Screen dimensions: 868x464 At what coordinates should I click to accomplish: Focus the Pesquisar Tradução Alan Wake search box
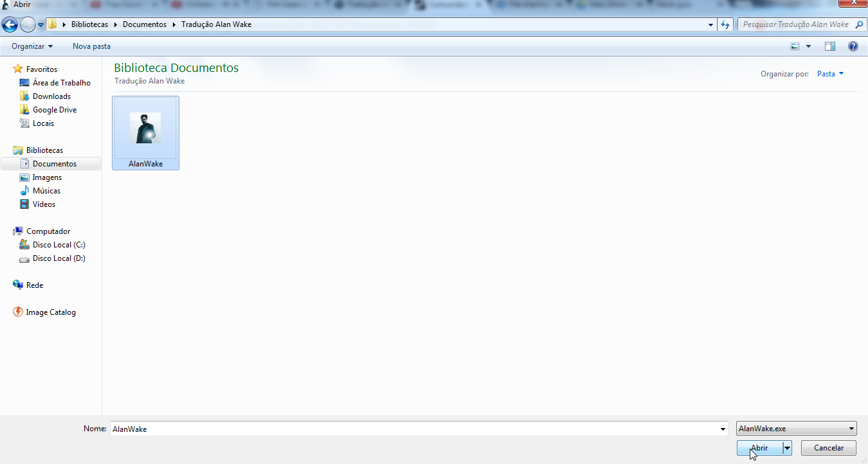click(795, 24)
